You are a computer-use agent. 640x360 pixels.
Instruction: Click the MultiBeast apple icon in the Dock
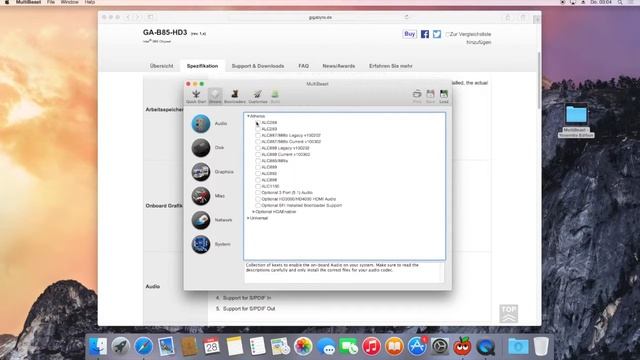click(462, 347)
